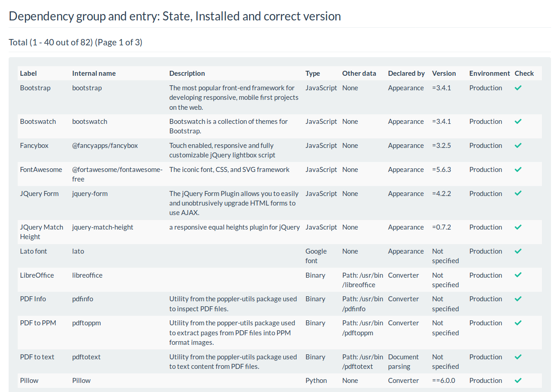Click the FontAwesome row check icon

[518, 169]
